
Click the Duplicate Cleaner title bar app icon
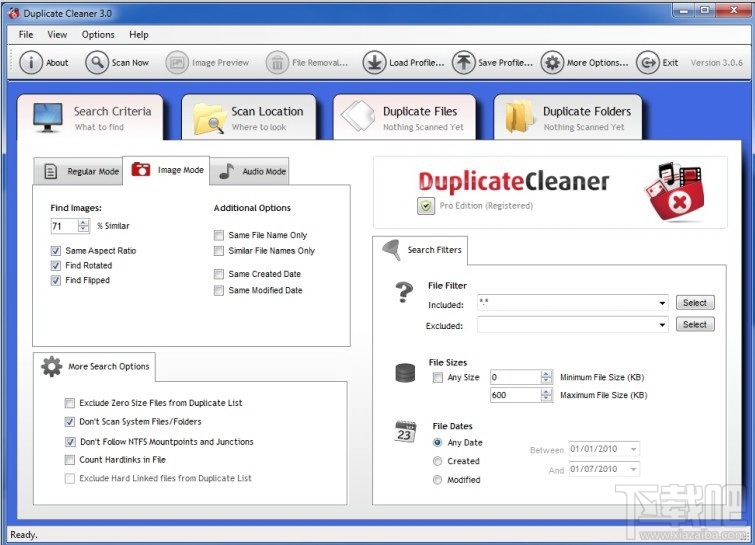click(x=13, y=13)
